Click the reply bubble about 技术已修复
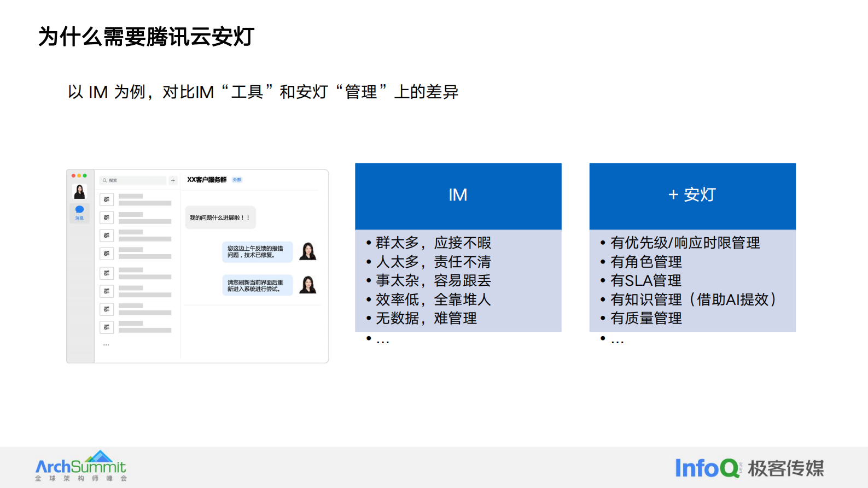 (257, 252)
